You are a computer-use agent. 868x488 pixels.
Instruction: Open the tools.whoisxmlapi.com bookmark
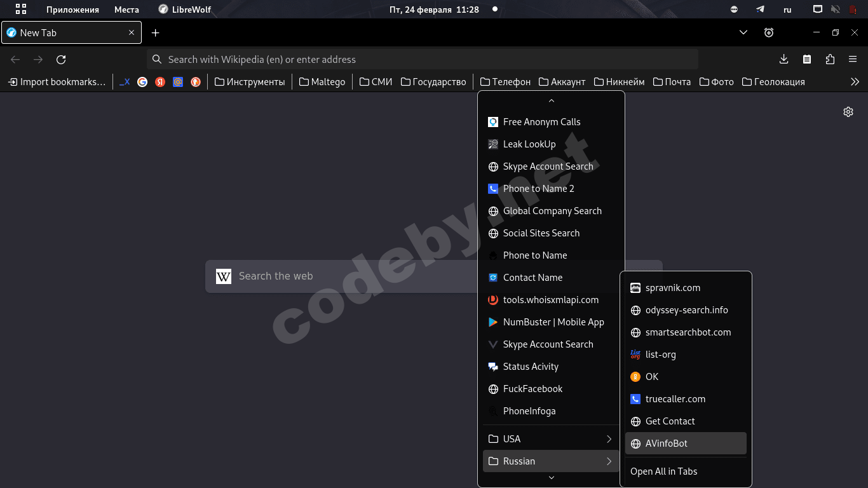(551, 300)
